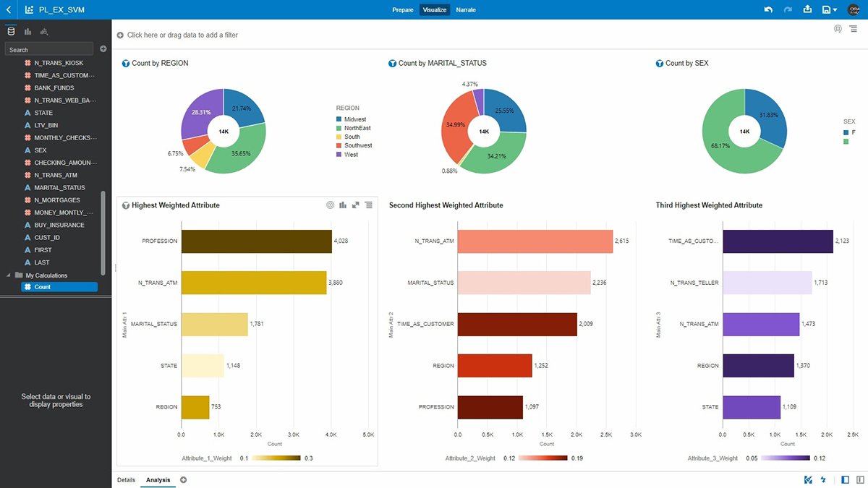Switch to the Prepare tab
Viewport: 868px width, 488px height.
tap(403, 9)
